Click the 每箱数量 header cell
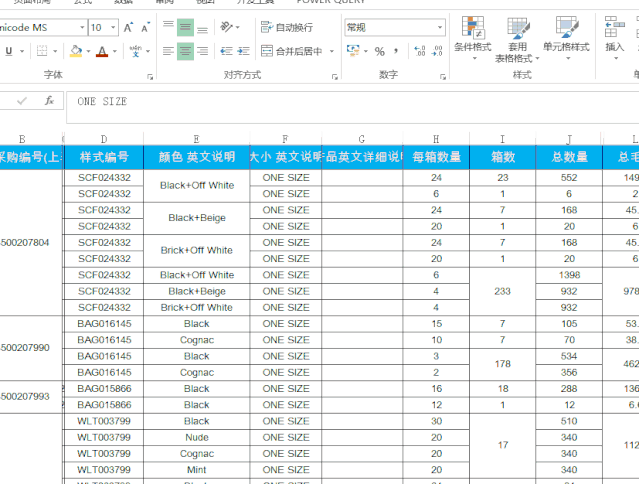The image size is (639, 484). point(436,157)
